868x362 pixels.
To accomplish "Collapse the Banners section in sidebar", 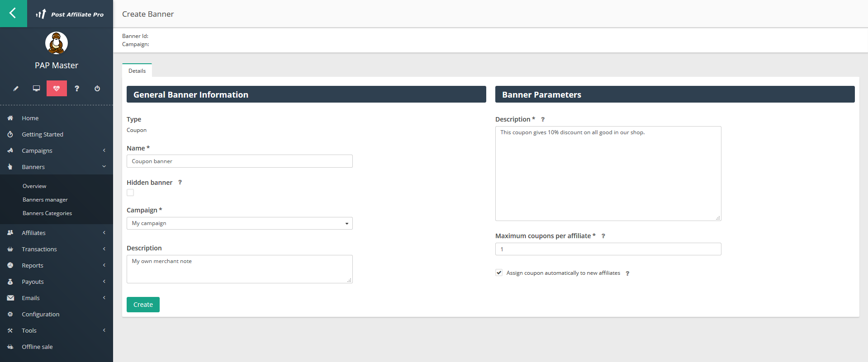I will tap(104, 166).
